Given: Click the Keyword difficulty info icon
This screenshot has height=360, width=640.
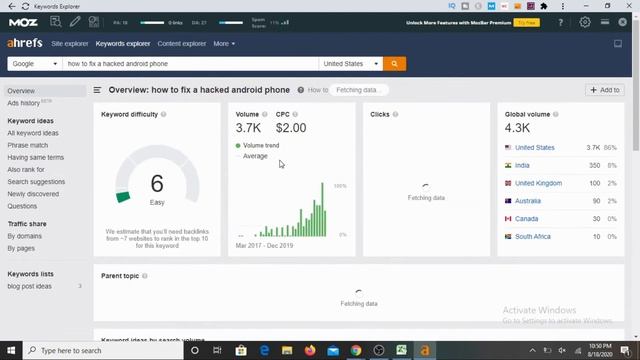Looking at the screenshot, I should coord(163,114).
